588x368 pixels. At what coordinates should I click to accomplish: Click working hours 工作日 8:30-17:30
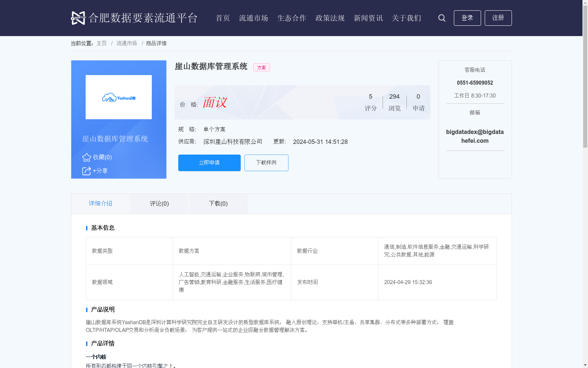coord(475,96)
